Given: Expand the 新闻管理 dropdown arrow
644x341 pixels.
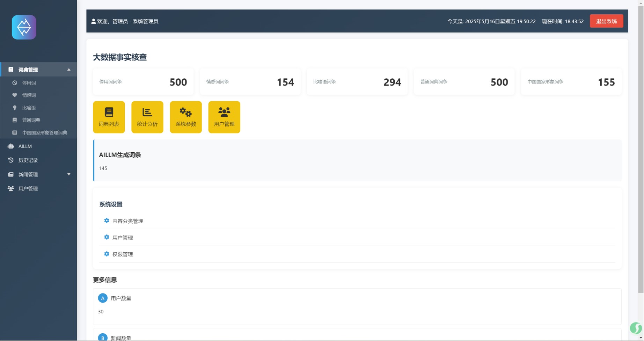Looking at the screenshot, I should click(x=69, y=174).
